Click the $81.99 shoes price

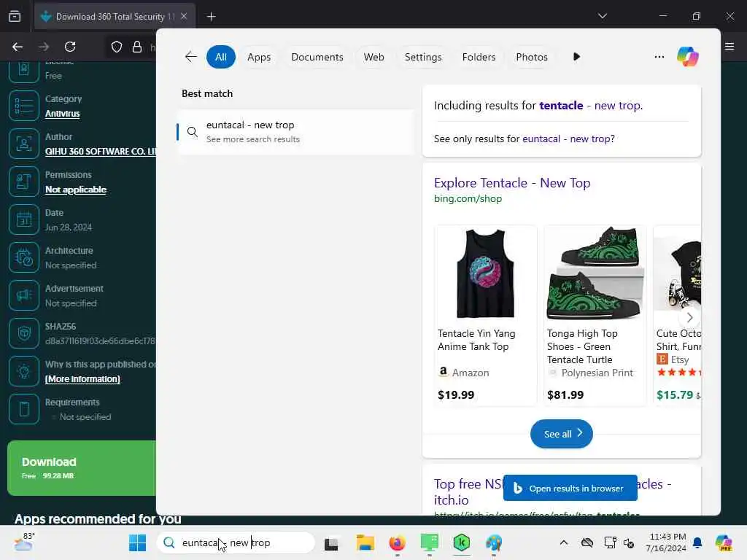coord(565,394)
